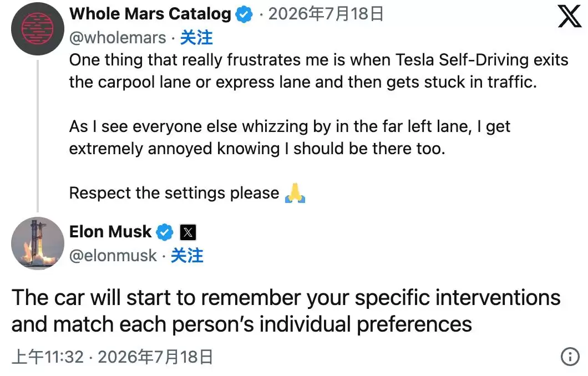588x376 pixels.
Task: Follow @wholemars via the 关注 button
Action: [196, 38]
